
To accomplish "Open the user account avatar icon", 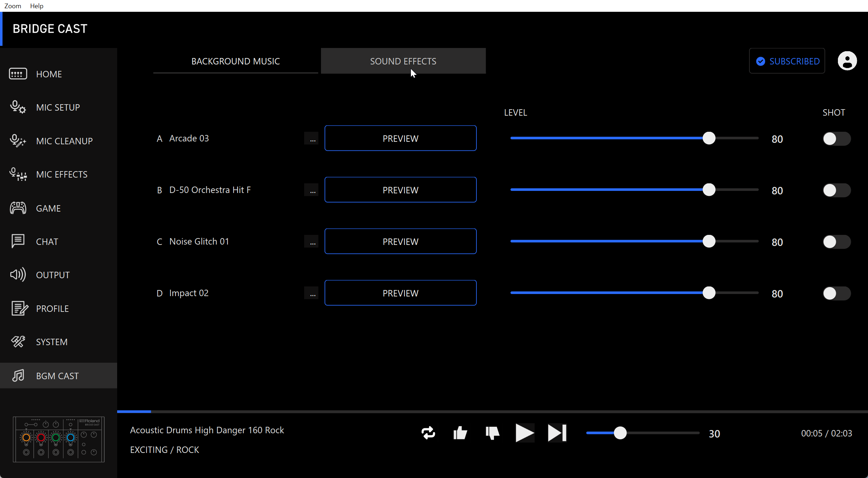I will (x=847, y=61).
